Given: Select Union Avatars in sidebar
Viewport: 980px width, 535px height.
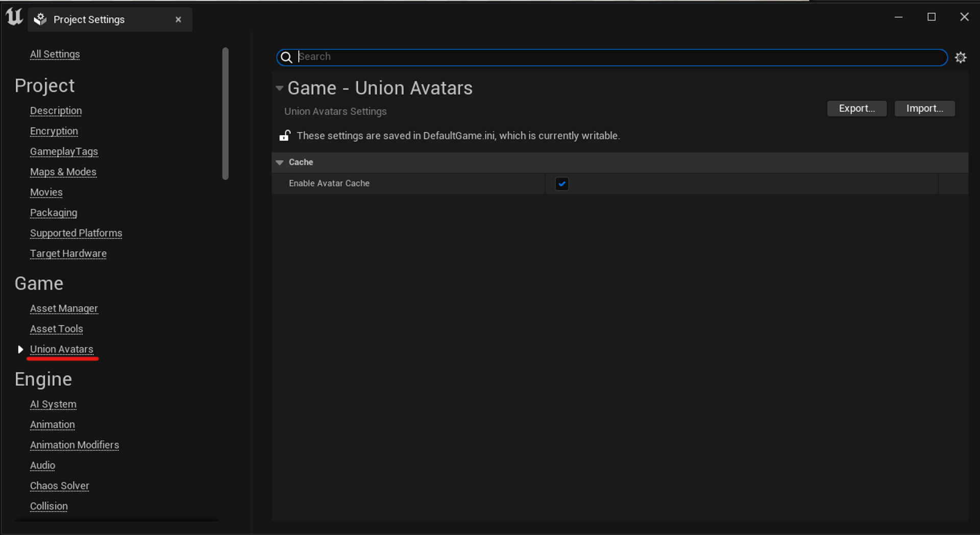Looking at the screenshot, I should pyautogui.click(x=61, y=350).
